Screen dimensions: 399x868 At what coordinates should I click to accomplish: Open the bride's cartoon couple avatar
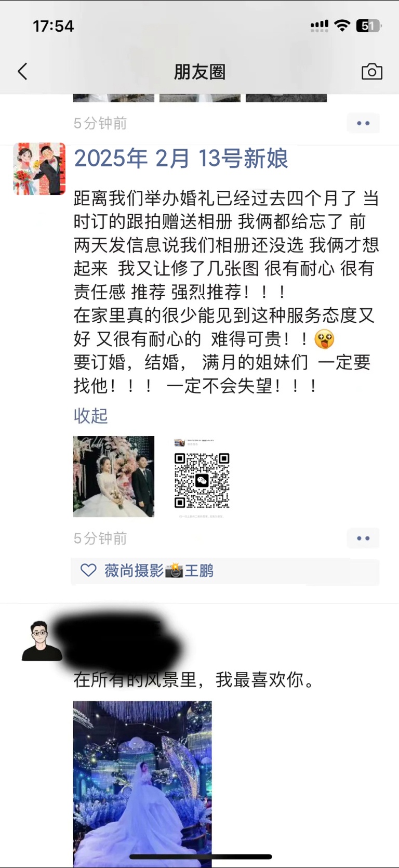point(39,169)
